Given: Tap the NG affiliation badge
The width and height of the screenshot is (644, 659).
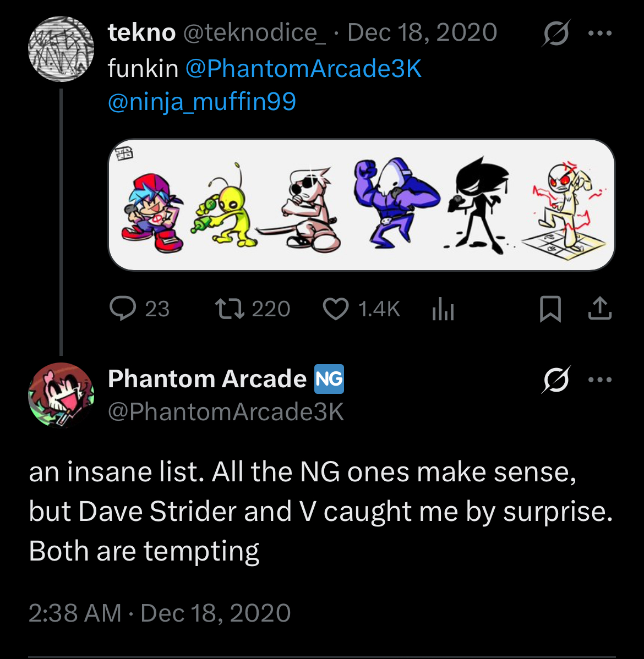Looking at the screenshot, I should [x=329, y=379].
